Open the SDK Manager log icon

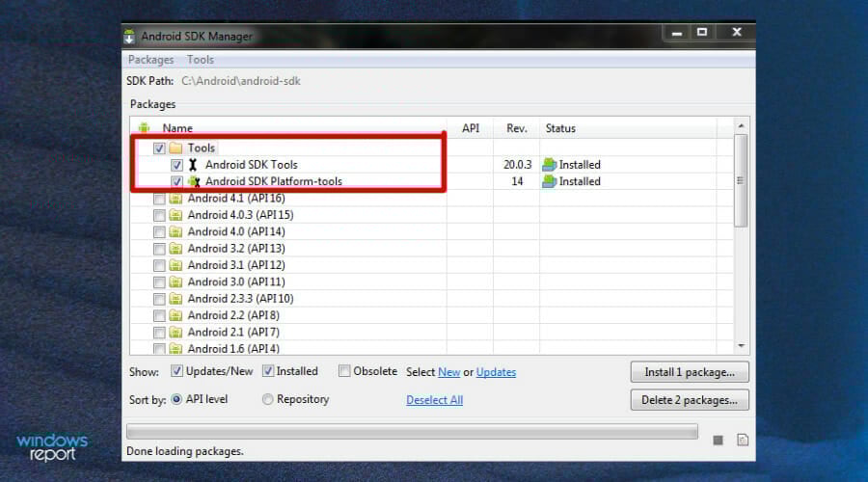pos(743,440)
